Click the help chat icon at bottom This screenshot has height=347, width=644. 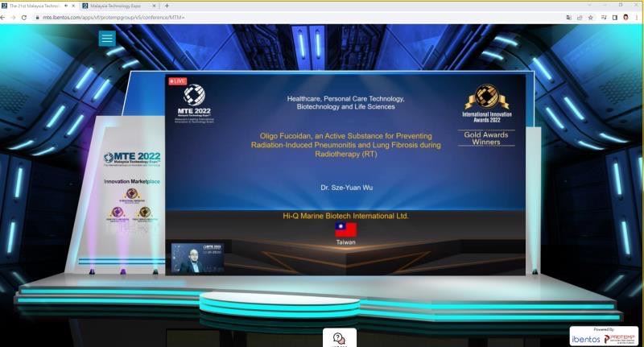click(339, 338)
